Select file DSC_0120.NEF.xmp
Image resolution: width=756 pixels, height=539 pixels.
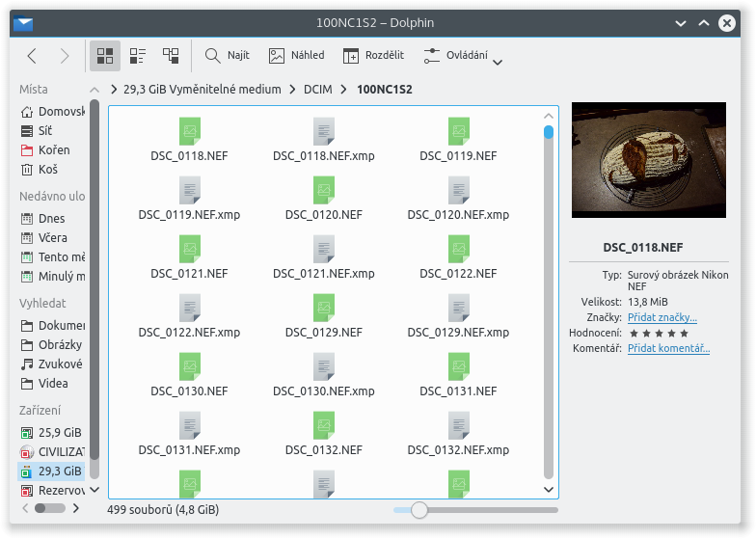pos(458,199)
